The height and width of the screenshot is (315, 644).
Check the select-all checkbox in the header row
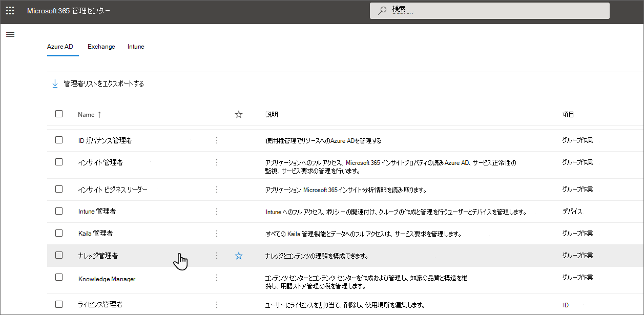59,114
